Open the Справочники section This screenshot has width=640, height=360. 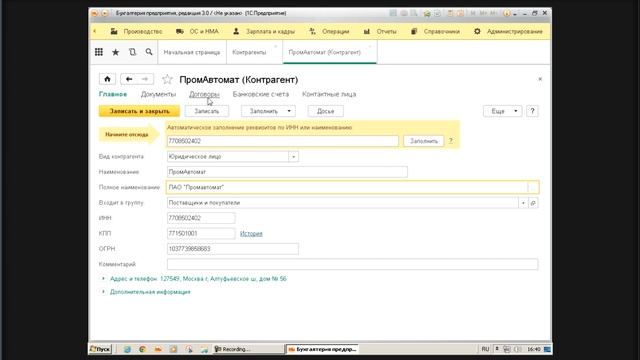pos(435,31)
